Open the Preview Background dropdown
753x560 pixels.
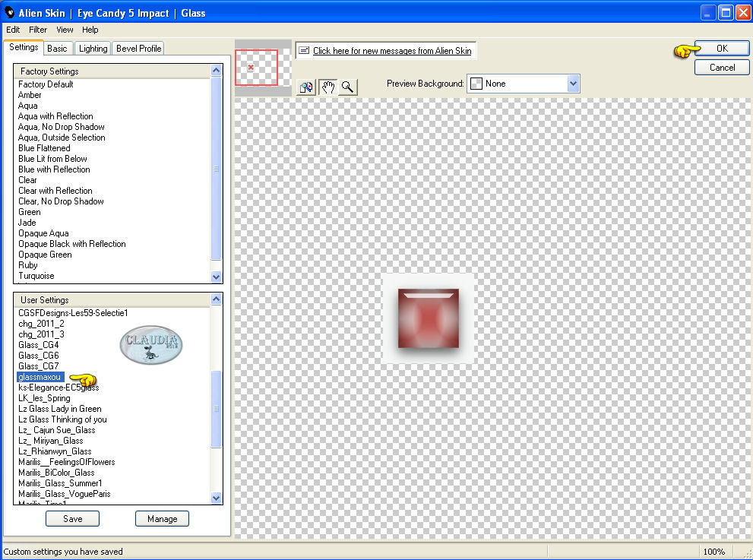(524, 84)
